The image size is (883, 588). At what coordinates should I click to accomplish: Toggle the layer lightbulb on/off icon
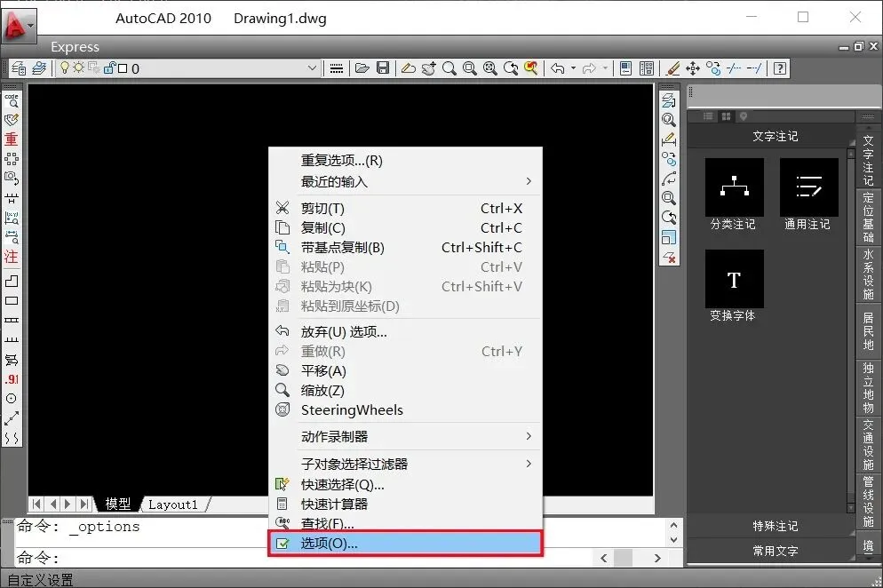point(65,68)
